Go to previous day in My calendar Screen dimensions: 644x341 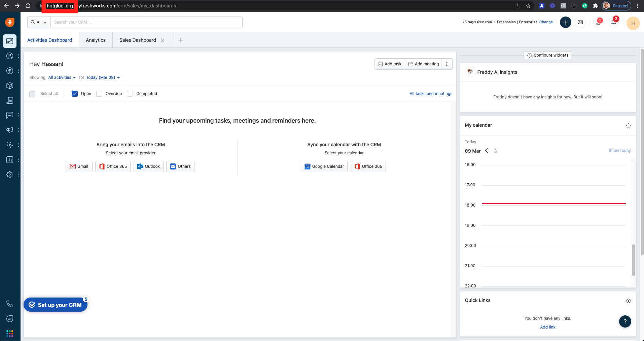[487, 151]
